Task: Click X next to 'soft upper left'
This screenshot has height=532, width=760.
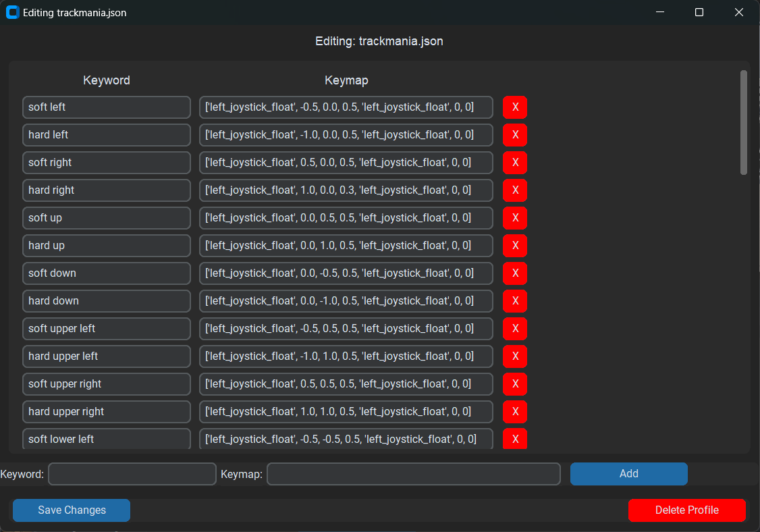Action: (515, 328)
